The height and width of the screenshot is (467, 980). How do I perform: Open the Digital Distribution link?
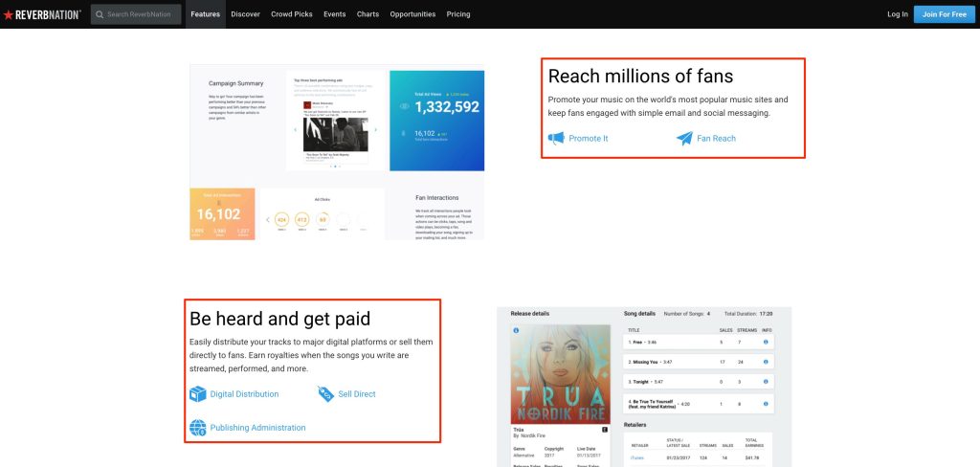(x=244, y=394)
